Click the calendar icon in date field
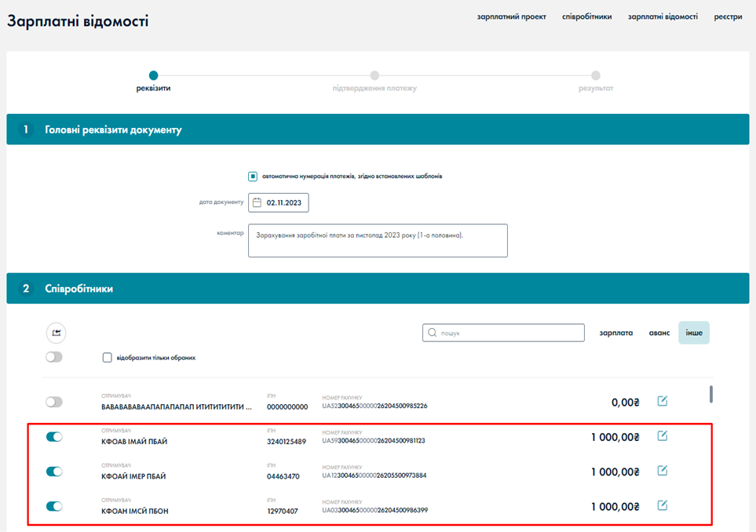This screenshot has width=756, height=532. coord(257,202)
